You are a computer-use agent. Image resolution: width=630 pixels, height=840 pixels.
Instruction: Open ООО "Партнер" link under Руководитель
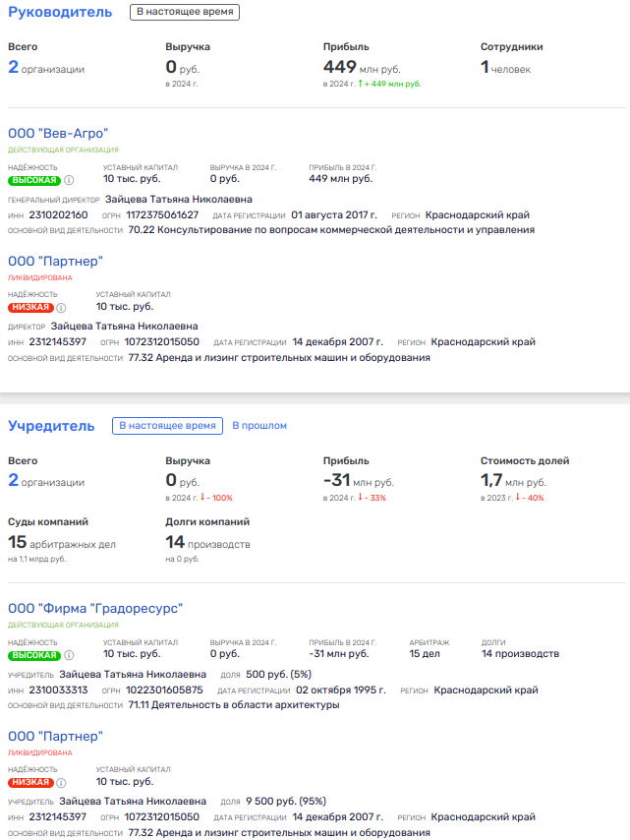point(55,262)
